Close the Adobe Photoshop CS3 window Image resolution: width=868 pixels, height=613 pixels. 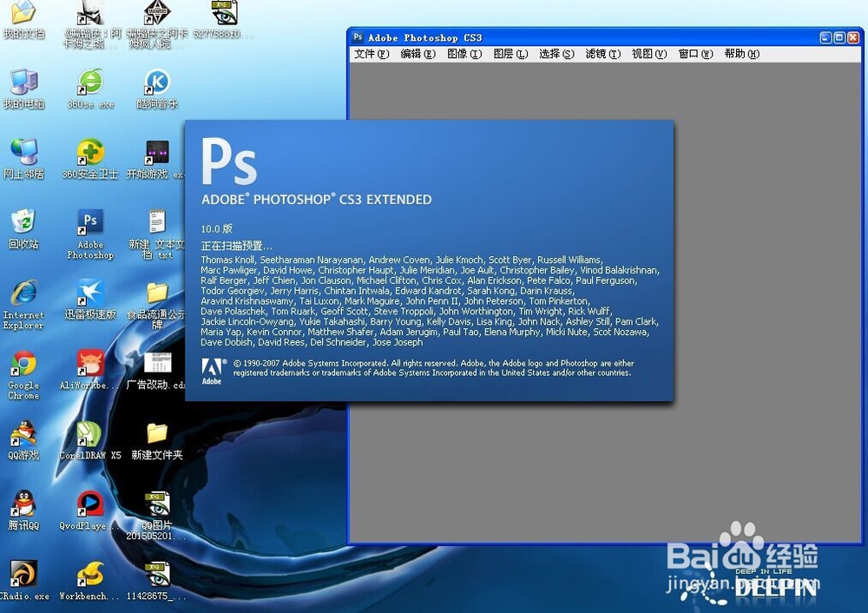(853, 37)
